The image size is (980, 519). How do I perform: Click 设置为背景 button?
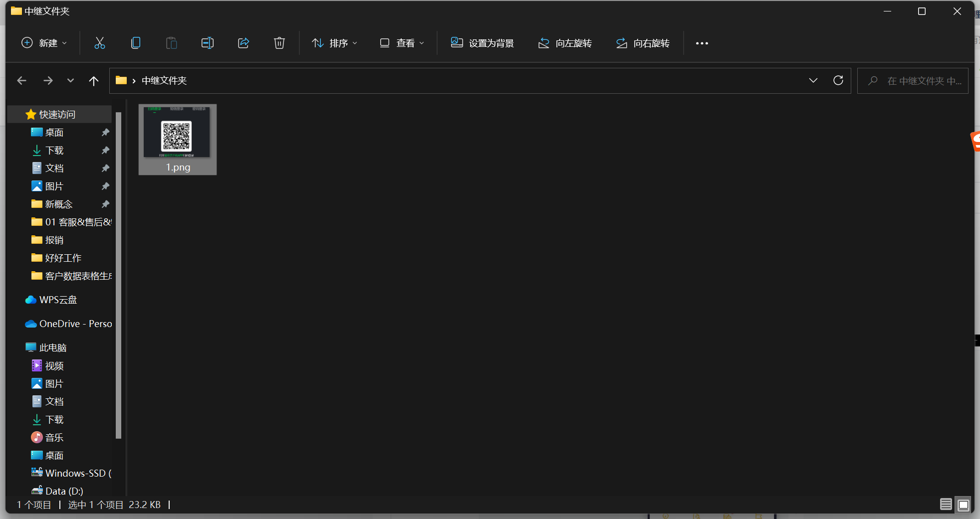[x=482, y=43]
